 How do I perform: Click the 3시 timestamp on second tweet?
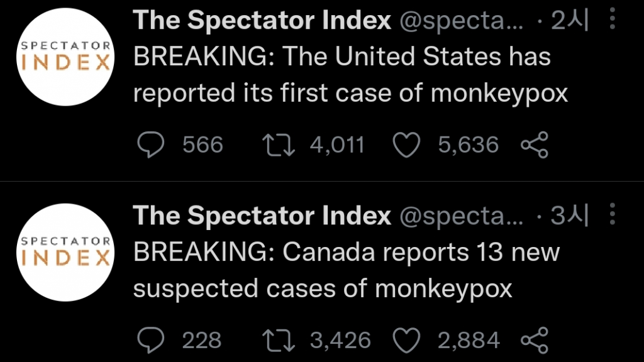[569, 217]
